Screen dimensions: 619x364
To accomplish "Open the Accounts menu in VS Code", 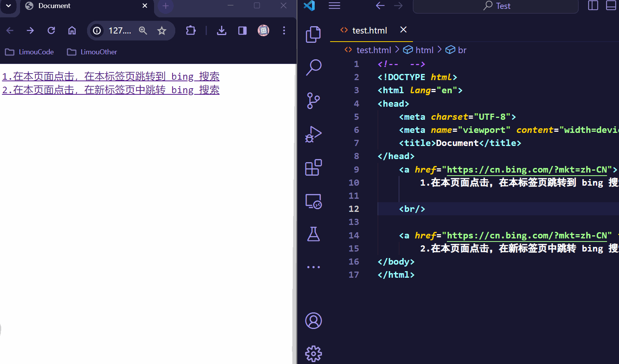I will 313,320.
